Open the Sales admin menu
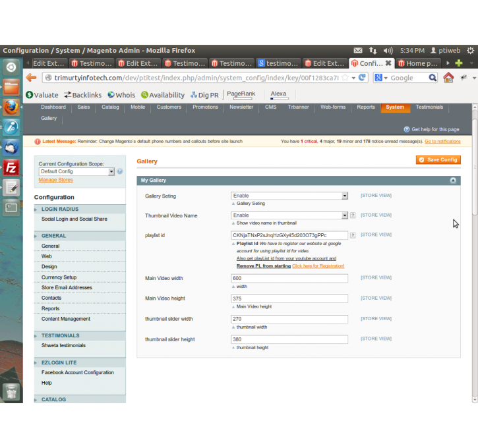This screenshot has height=448, width=478. (x=84, y=107)
